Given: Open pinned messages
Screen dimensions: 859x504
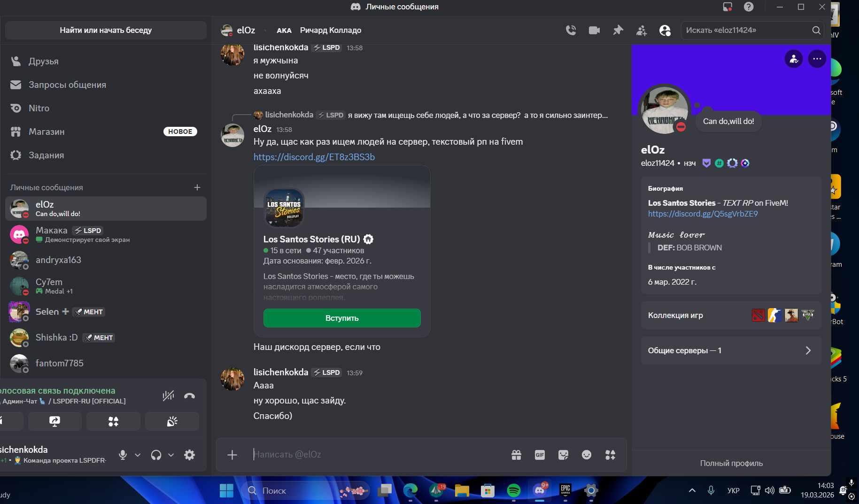Looking at the screenshot, I should coord(618,31).
